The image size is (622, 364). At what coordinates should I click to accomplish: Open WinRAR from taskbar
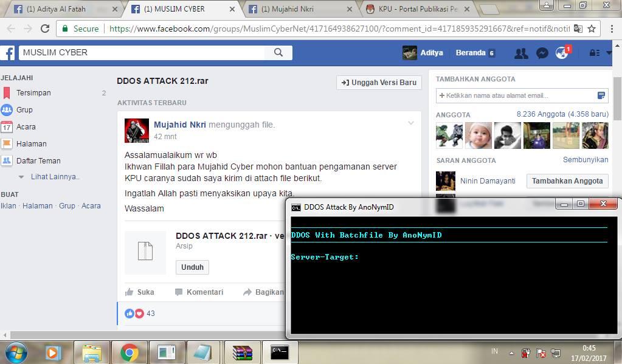(x=243, y=352)
